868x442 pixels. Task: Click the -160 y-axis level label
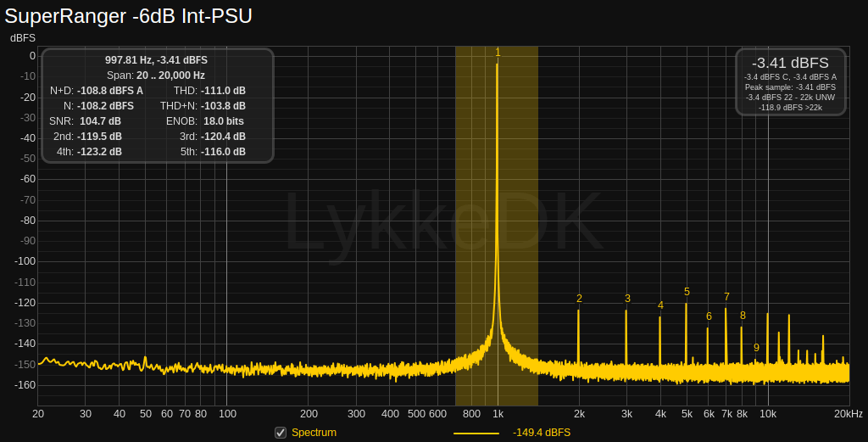pyautogui.click(x=25, y=385)
